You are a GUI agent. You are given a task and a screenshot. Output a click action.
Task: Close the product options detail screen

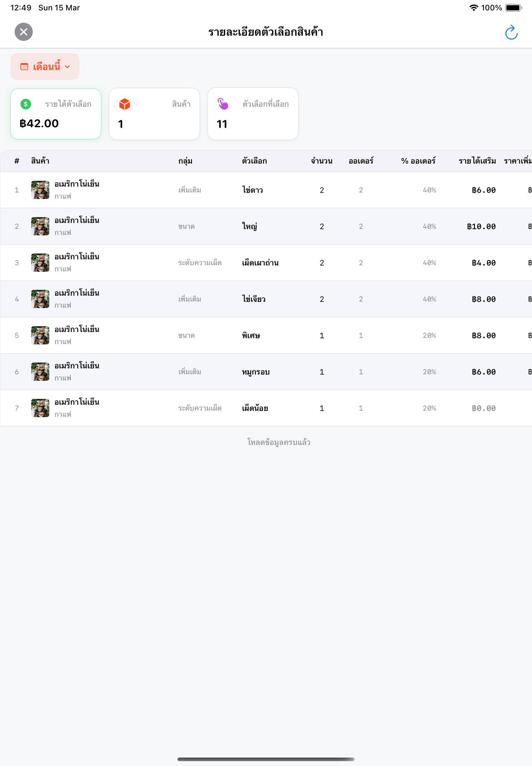coord(24,32)
